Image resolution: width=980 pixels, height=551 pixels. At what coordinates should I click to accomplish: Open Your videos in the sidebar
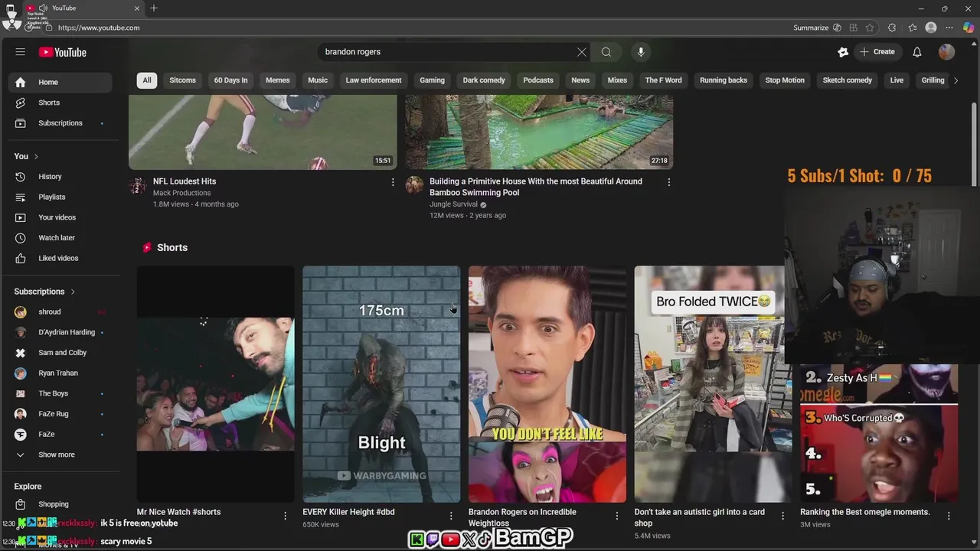point(60,217)
